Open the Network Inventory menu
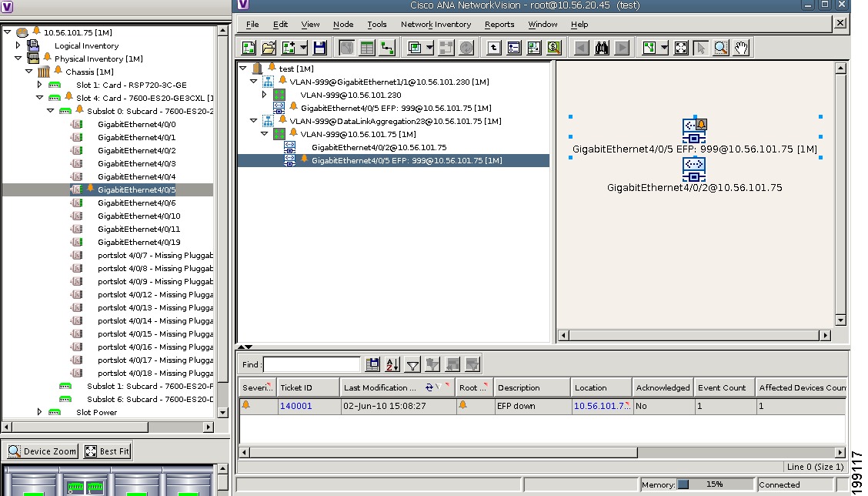Image resolution: width=868 pixels, height=496 pixels. pos(436,25)
